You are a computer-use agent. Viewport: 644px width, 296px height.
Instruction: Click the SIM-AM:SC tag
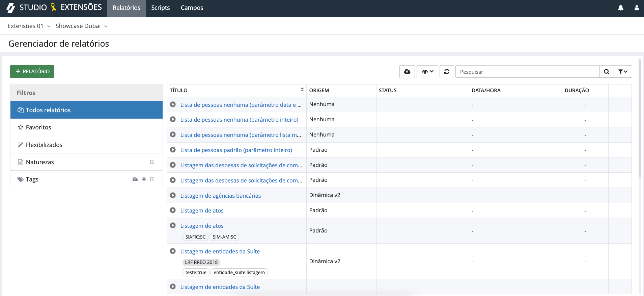point(224,237)
